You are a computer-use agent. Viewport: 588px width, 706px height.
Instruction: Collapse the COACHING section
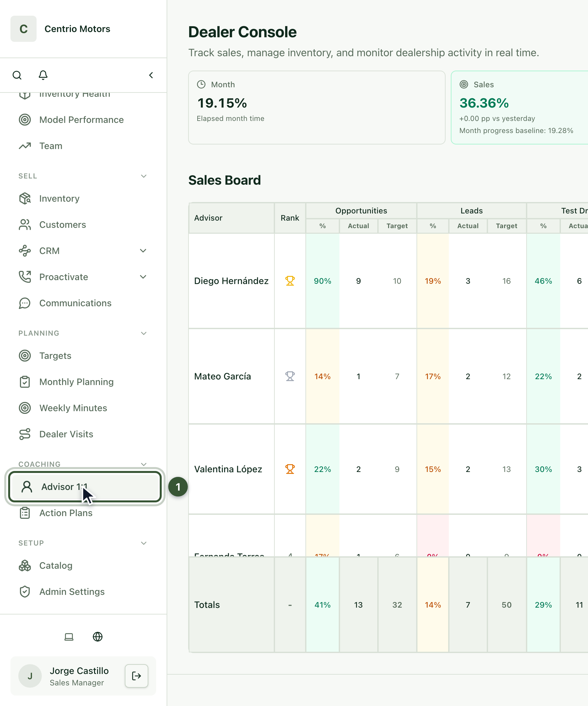pyautogui.click(x=144, y=464)
